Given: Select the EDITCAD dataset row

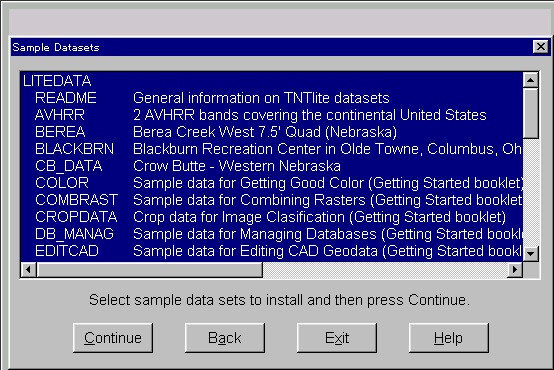Looking at the screenshot, I should tap(271, 251).
